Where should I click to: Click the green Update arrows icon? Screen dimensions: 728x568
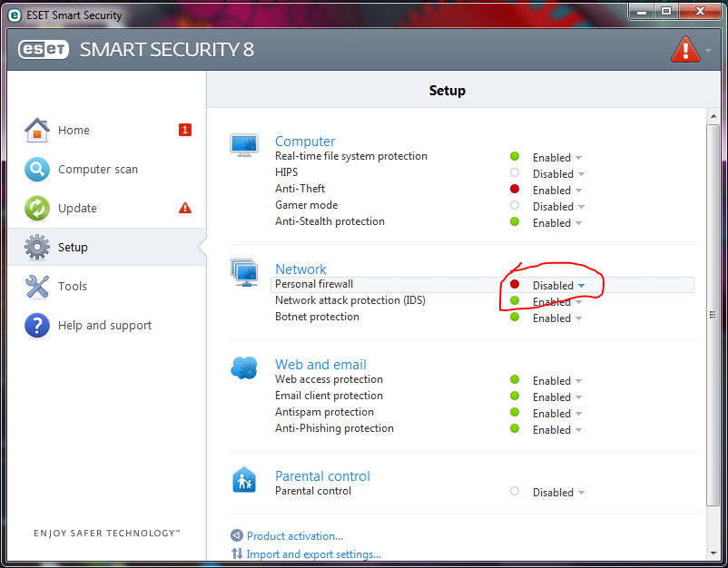click(37, 209)
